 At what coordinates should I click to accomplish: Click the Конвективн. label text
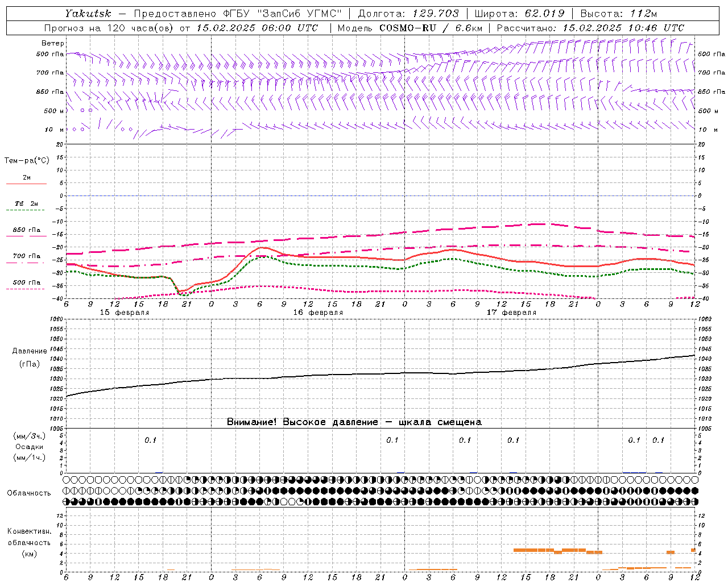[x=29, y=531]
